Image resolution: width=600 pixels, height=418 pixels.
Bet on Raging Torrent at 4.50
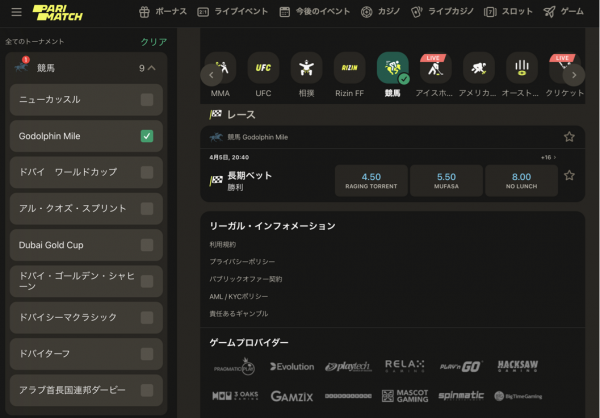click(x=371, y=181)
